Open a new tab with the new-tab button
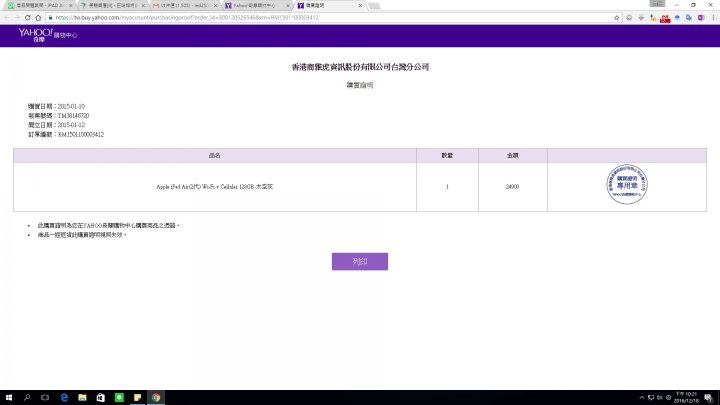The height and width of the screenshot is (405, 720). [374, 6]
